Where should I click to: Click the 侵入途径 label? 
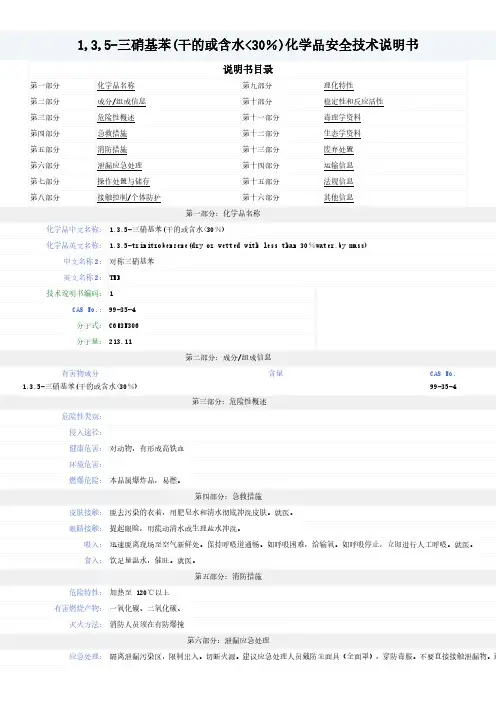pos(86,432)
